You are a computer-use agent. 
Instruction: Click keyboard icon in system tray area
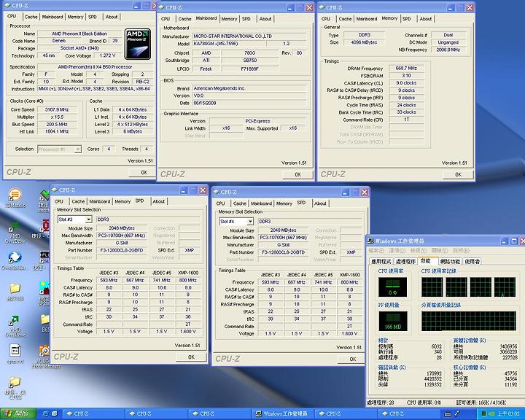(448, 414)
